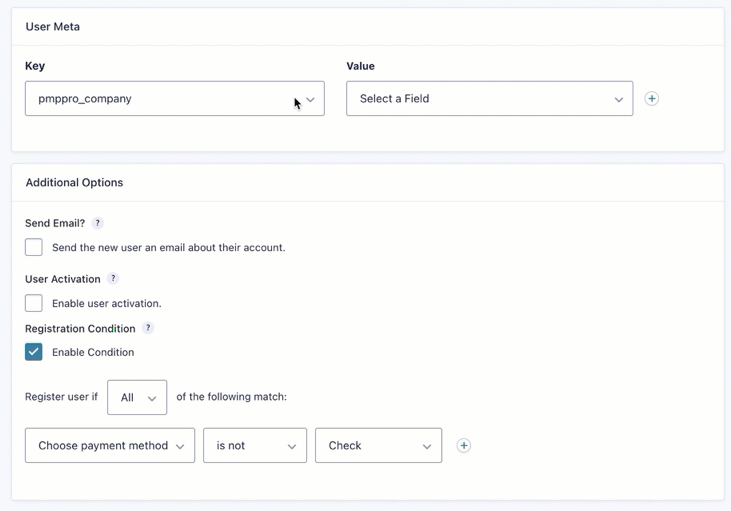
Task: Check the Enable user activation box
Action: tap(34, 303)
